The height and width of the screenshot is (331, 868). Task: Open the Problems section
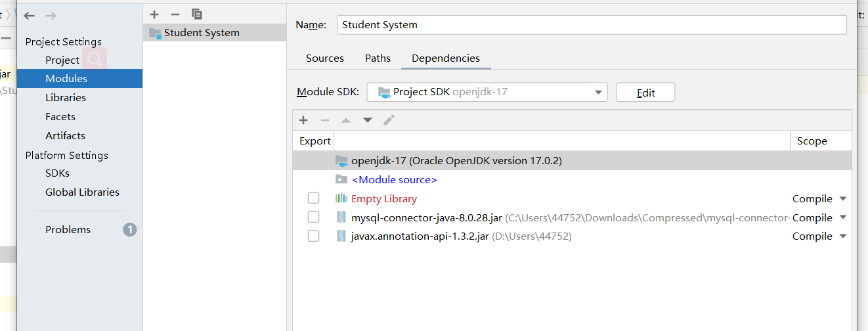tap(68, 230)
